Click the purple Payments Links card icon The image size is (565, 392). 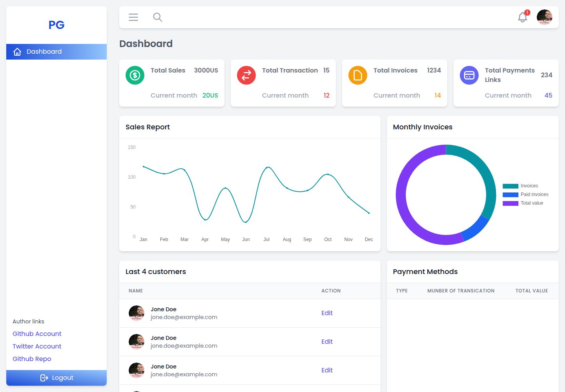tap(469, 75)
